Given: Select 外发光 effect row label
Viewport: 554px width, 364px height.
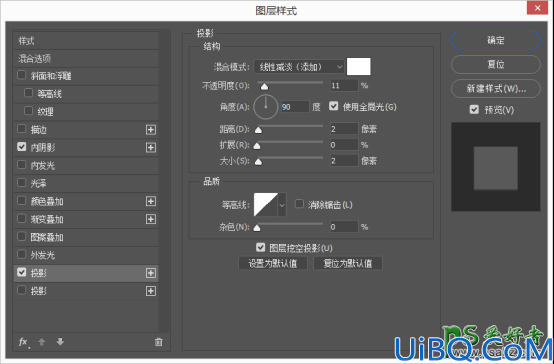Looking at the screenshot, I should [43, 255].
